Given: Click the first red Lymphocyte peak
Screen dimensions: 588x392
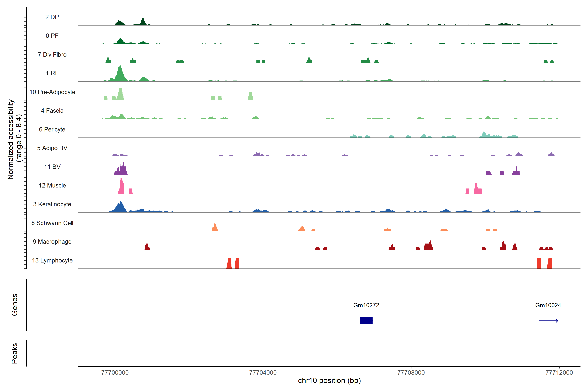Looking at the screenshot, I should click(229, 264).
